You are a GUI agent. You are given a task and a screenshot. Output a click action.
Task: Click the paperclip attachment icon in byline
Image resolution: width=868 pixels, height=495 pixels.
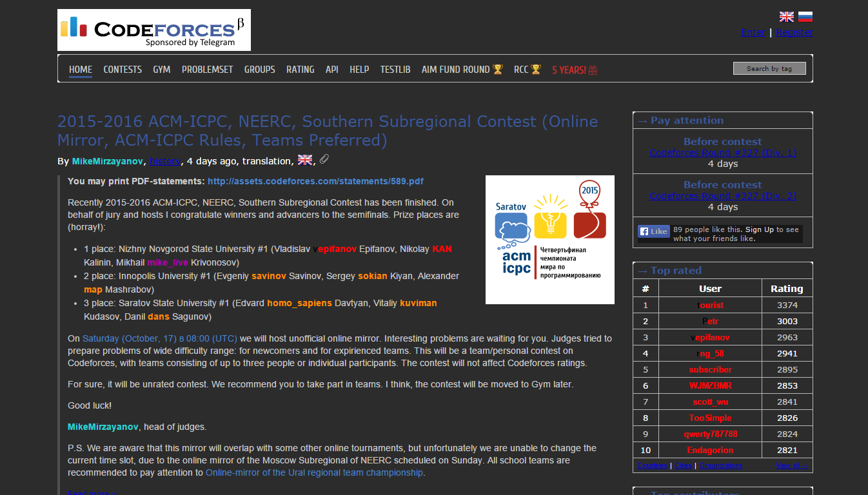[324, 159]
